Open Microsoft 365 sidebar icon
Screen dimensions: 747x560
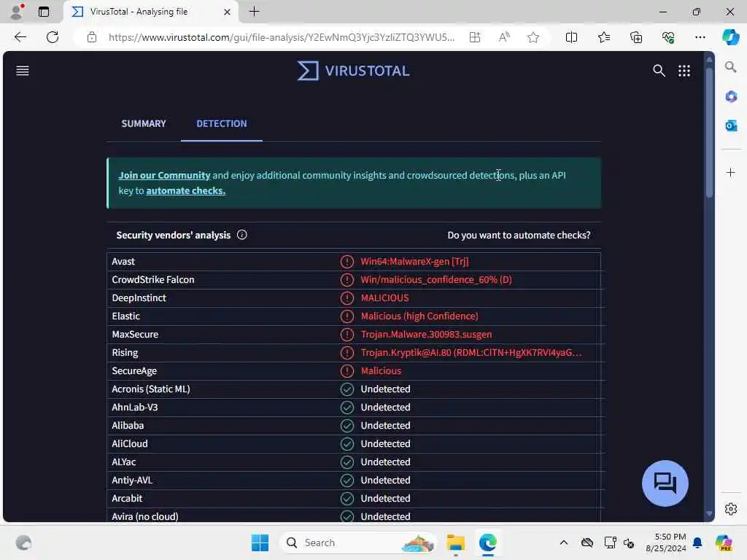point(731,97)
